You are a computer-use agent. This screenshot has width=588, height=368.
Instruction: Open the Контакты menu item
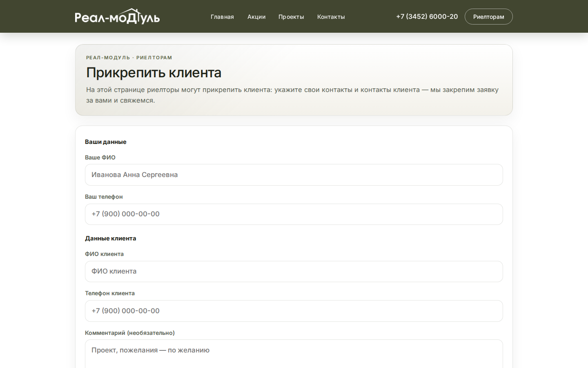[x=331, y=17]
